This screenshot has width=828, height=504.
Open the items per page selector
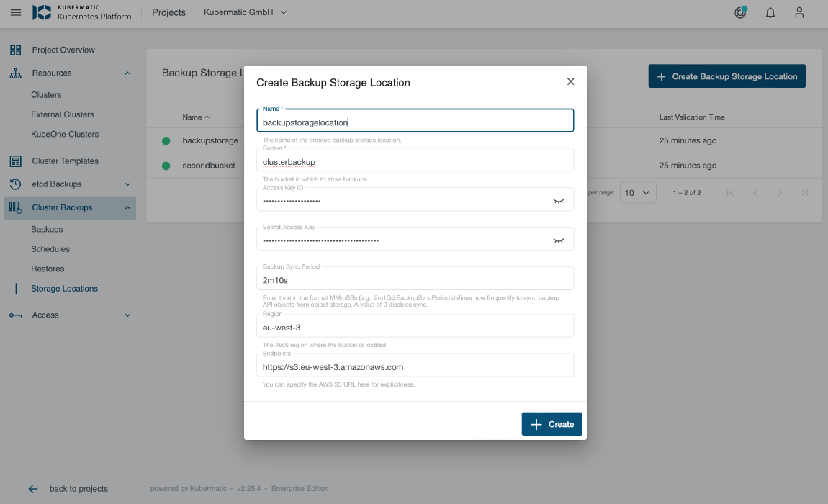638,192
